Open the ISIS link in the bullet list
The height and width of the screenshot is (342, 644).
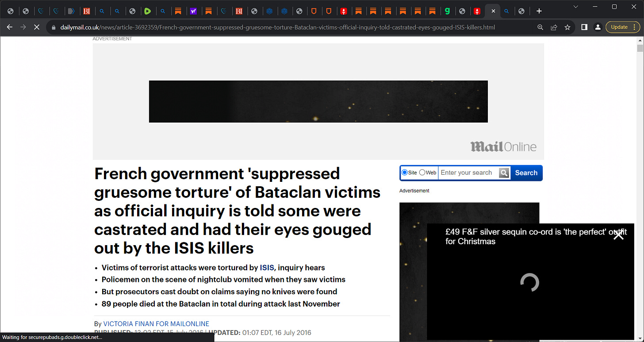[267, 268]
